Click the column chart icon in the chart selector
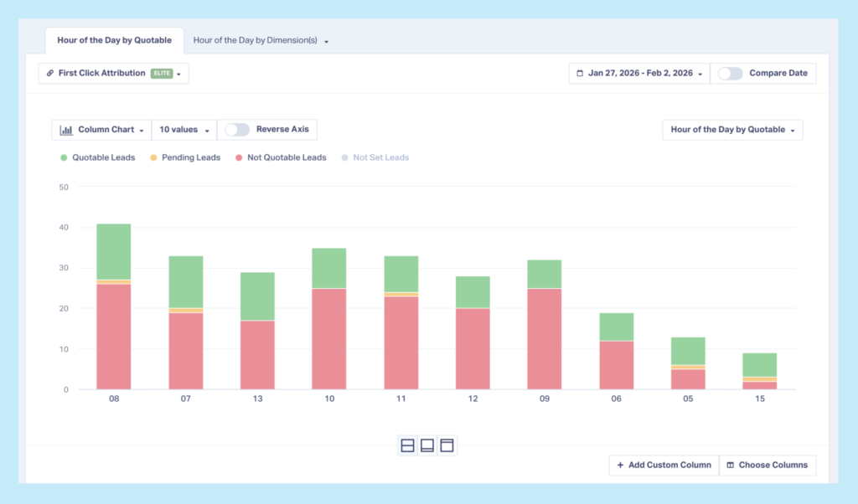The image size is (858, 504). click(x=66, y=130)
